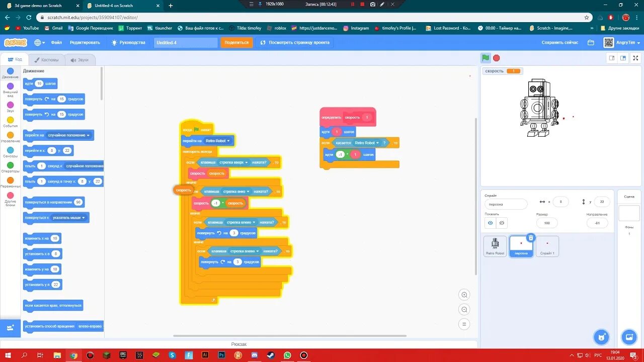Click the sprite name field персона
This screenshot has width=644, height=362.
(506, 204)
